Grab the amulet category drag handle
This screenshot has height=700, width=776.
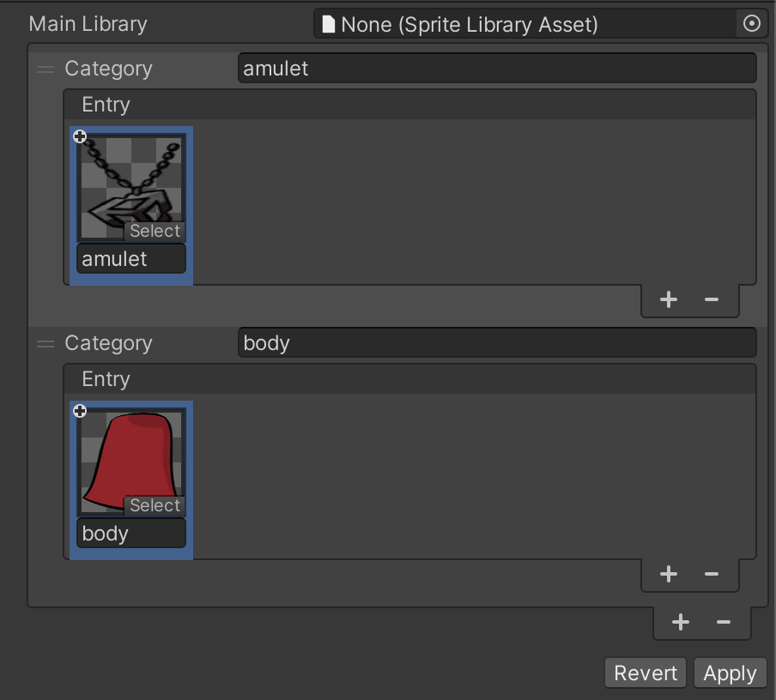[x=45, y=69]
